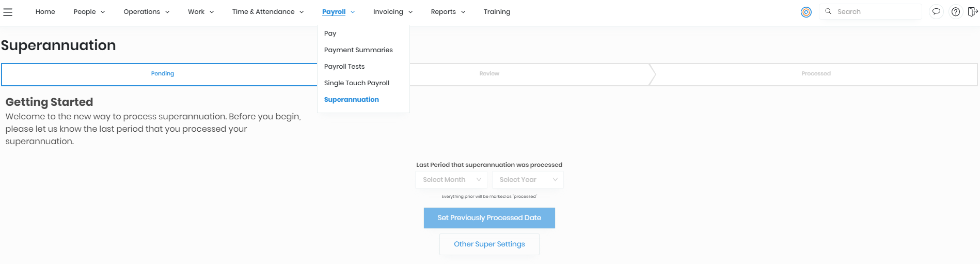Viewport: 980px width, 264px height.
Task: Expand the Select Year dropdown
Action: pyautogui.click(x=528, y=180)
